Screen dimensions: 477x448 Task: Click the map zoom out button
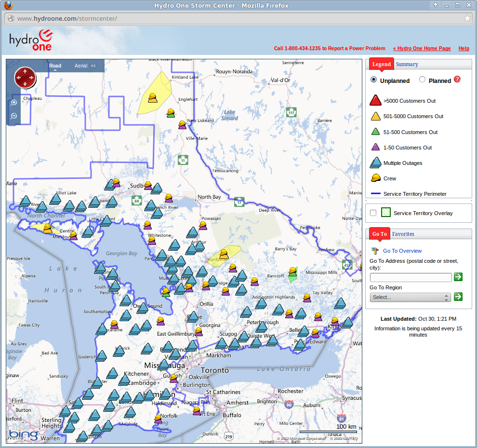click(14, 116)
